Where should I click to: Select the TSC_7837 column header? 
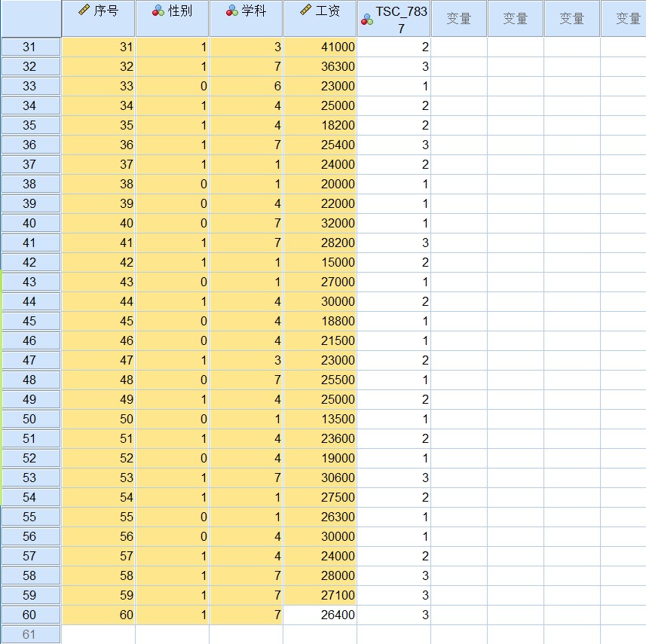coord(394,19)
